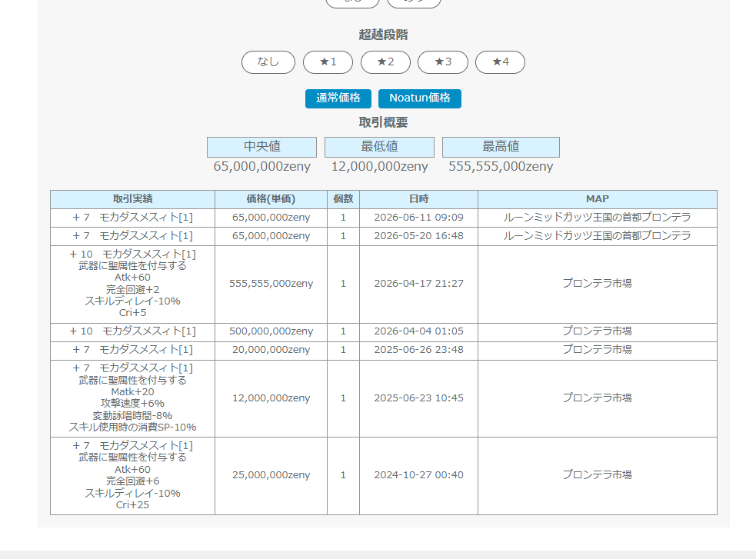The image size is (756, 559).
Task: Click the 個数 column header
Action: pos(343,199)
